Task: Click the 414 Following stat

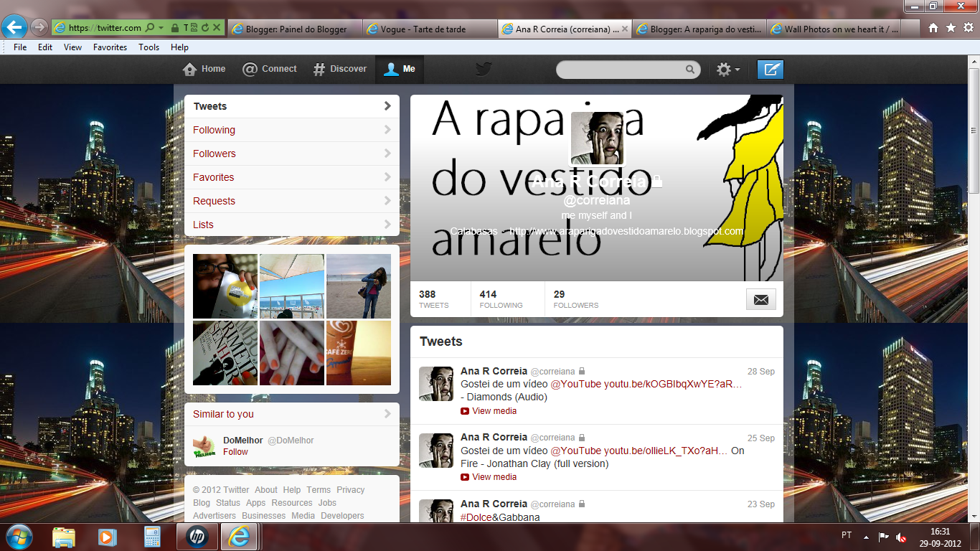Action: tap(501, 299)
